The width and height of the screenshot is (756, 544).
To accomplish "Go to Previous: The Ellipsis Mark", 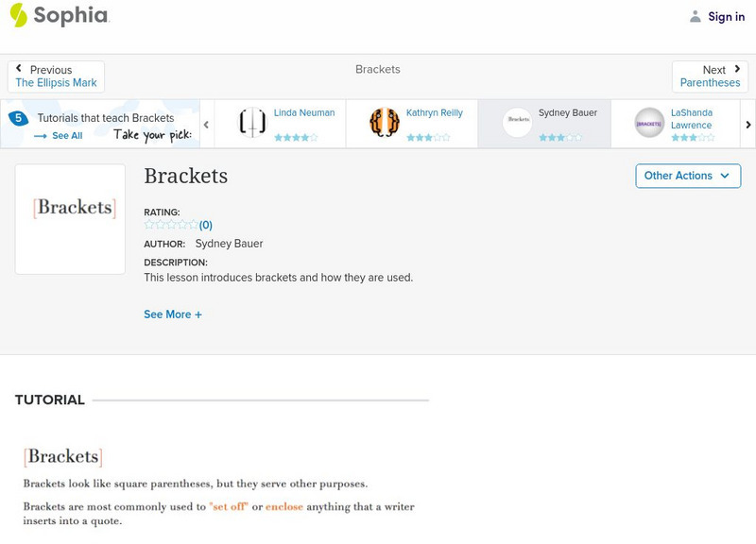I will [56, 76].
